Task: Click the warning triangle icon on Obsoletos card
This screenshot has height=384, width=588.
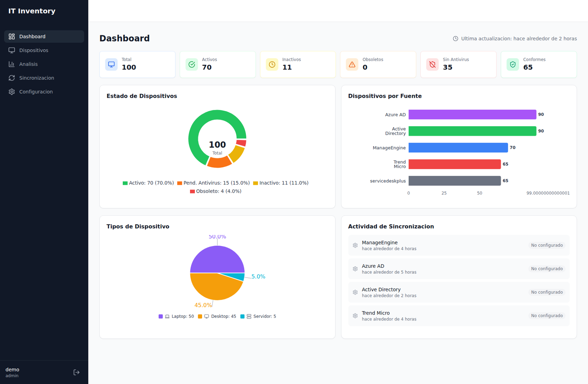Action: point(352,64)
